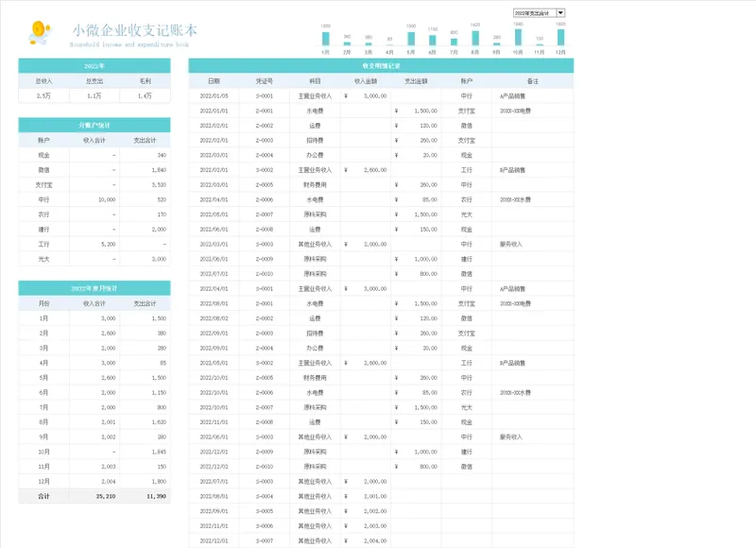Select the 凭证号 column header
Image resolution: width=756 pixels, height=548 pixels.
[x=265, y=81]
